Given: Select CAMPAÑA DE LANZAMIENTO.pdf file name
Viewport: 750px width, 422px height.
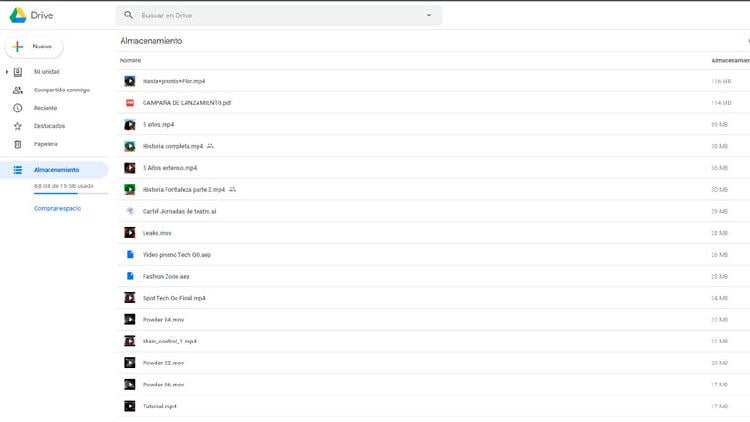Looking at the screenshot, I should click(x=187, y=103).
